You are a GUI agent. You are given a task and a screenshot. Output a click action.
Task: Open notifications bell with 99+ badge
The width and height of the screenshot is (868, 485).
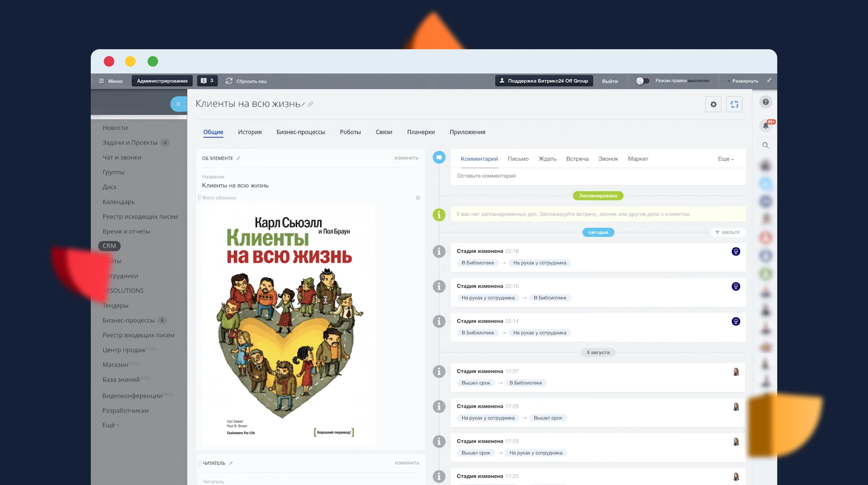[x=766, y=126]
